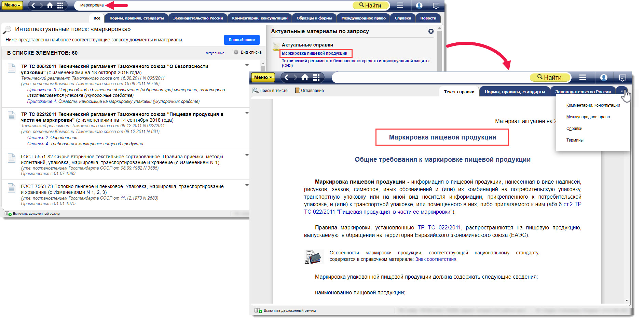Close the Актуальные материалы по запросу panel
This screenshot has width=644, height=320.
[x=431, y=31]
